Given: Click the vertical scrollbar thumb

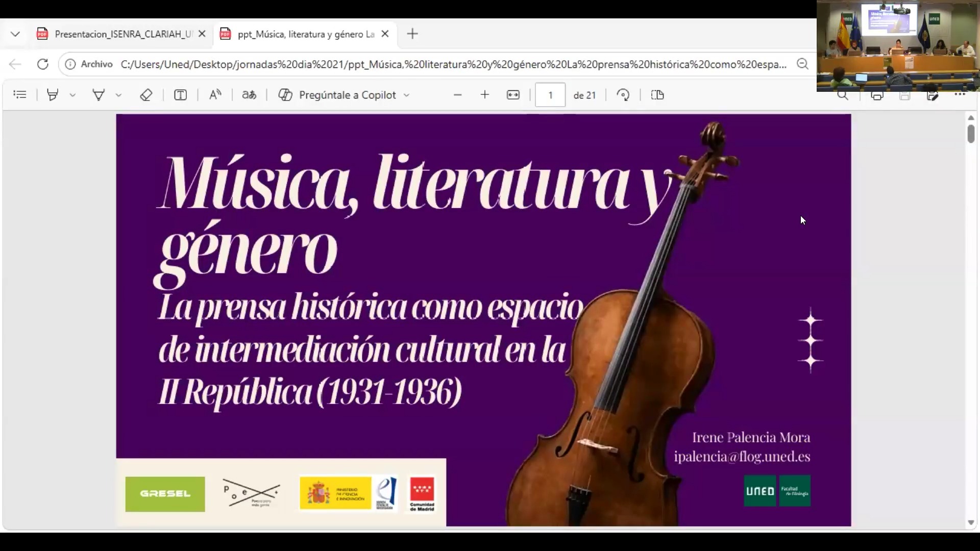Looking at the screenshot, I should point(971,134).
